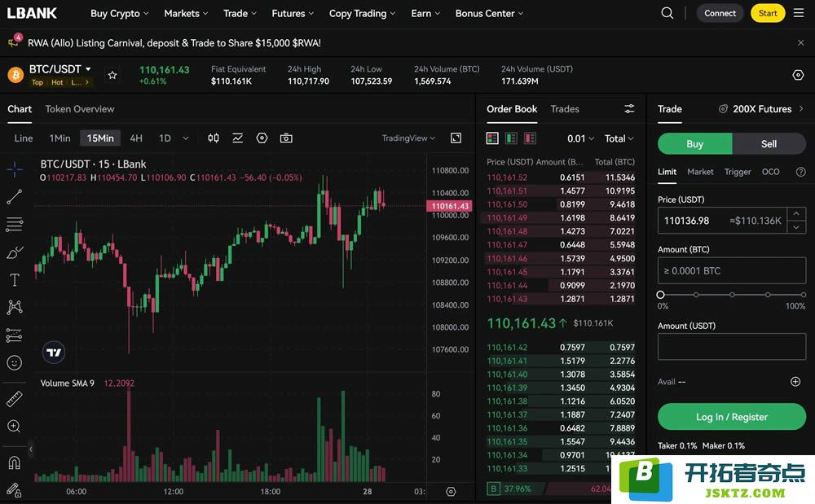Select the forecast and measure tool
This screenshot has width=815, height=504.
tap(15, 335)
